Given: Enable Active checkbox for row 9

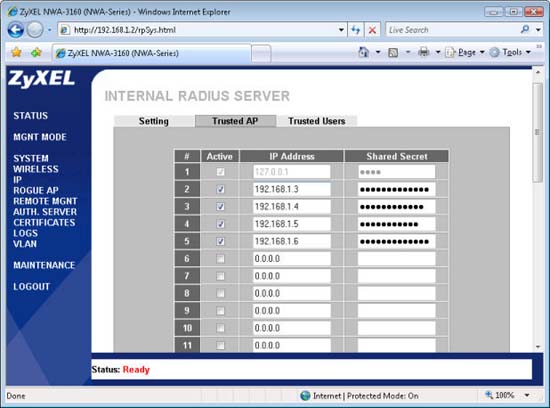Looking at the screenshot, I should [x=220, y=311].
